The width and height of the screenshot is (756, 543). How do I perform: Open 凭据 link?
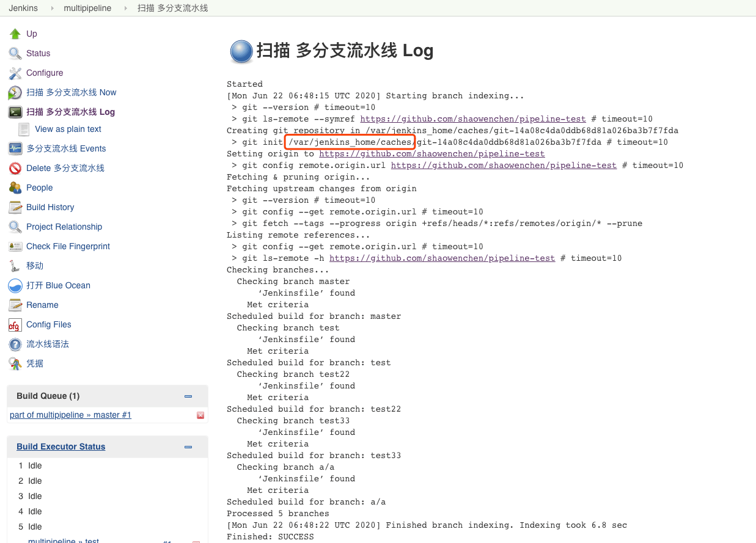[x=35, y=363]
